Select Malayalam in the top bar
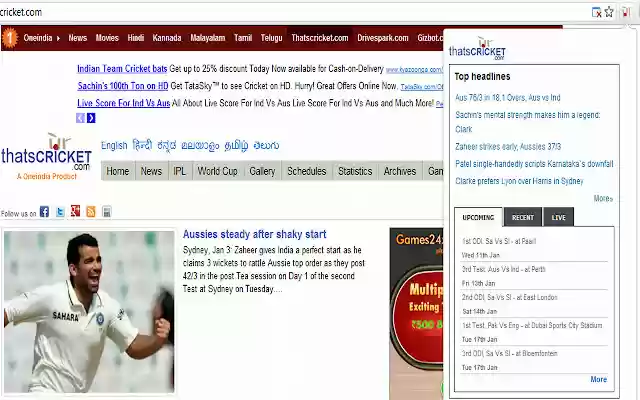The image size is (640, 400). 207,38
